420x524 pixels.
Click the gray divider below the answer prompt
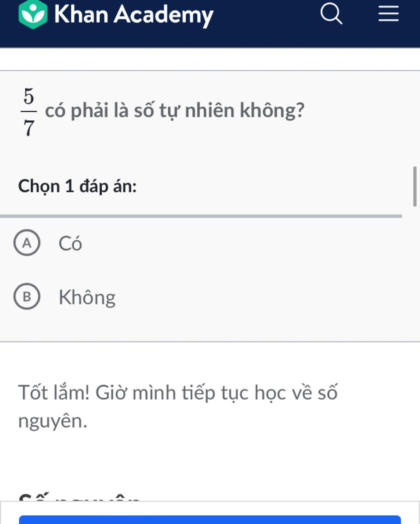point(201,216)
